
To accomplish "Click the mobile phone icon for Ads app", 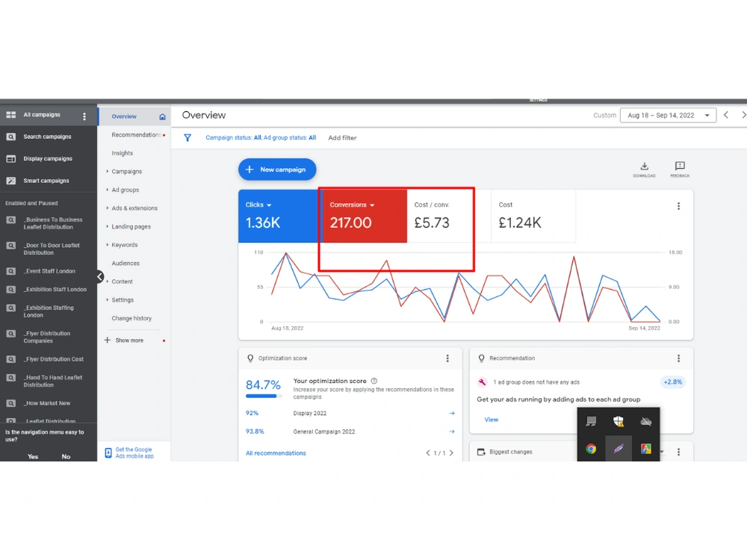I will [108, 453].
